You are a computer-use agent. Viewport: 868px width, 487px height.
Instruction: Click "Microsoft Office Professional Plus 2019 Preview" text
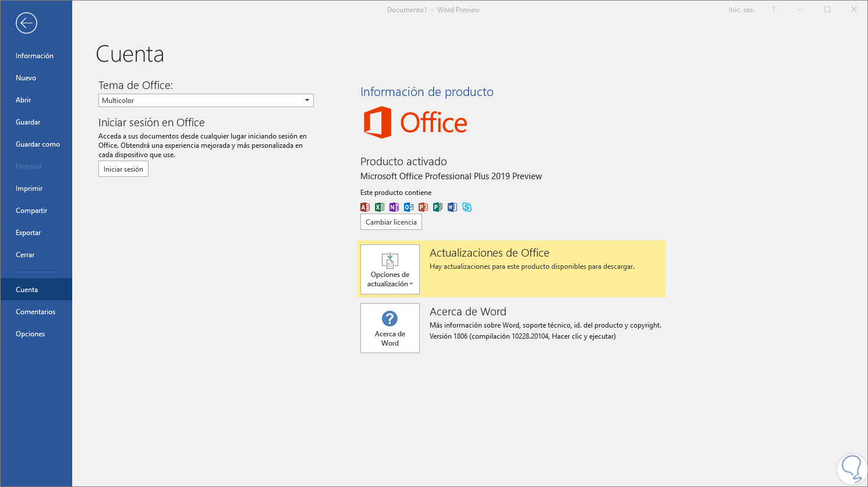pos(451,176)
